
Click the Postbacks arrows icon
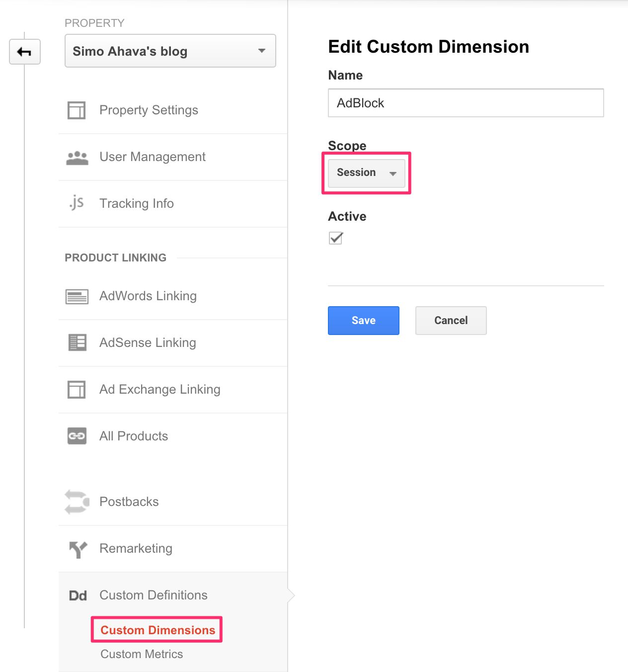coord(77,502)
